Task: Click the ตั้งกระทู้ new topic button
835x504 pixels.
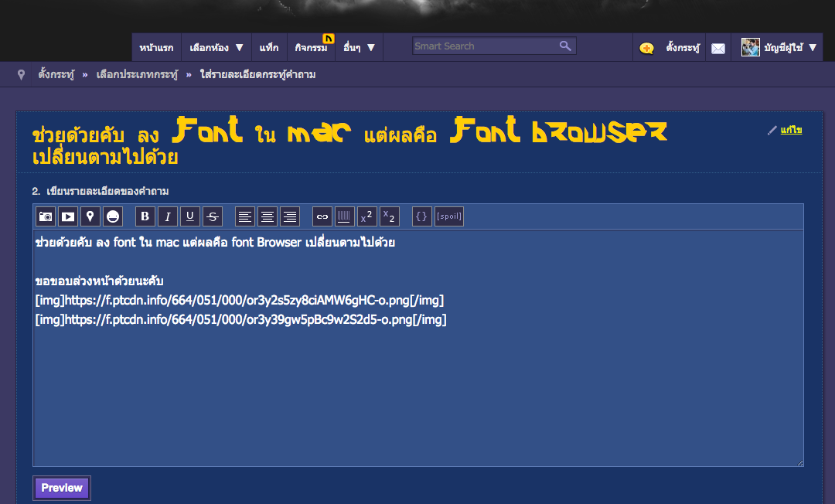Action: click(x=683, y=47)
